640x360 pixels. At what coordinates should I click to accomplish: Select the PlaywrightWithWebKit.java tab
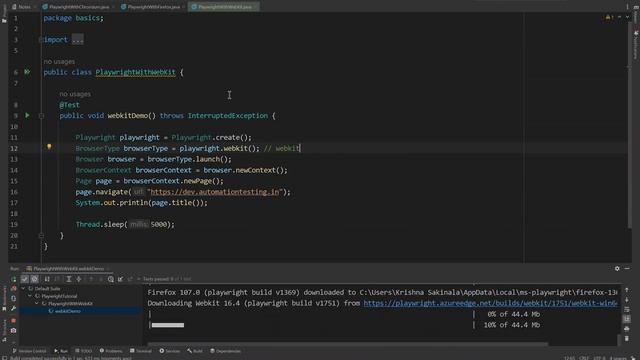pos(223,7)
